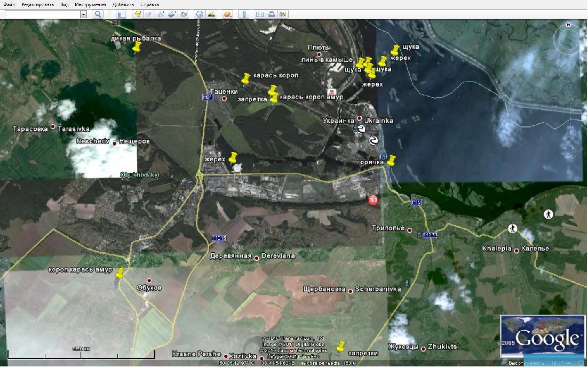
Task: Expand the search box dropdown arrow
Action: pyautogui.click(x=83, y=14)
